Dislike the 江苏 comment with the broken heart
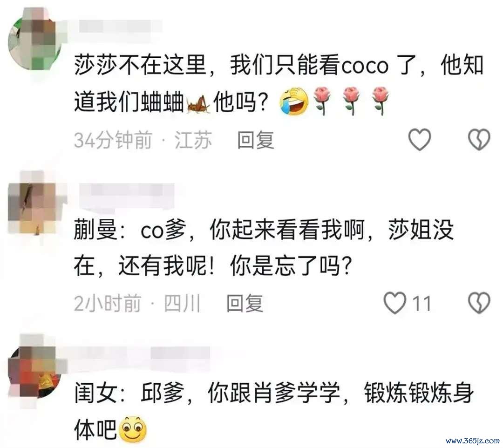 [x=479, y=140]
